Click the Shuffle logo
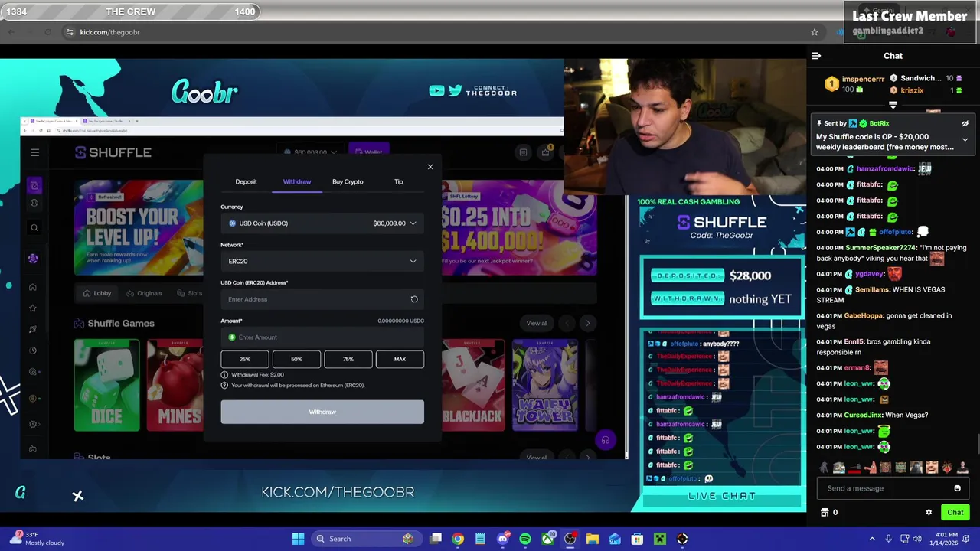 click(x=113, y=152)
